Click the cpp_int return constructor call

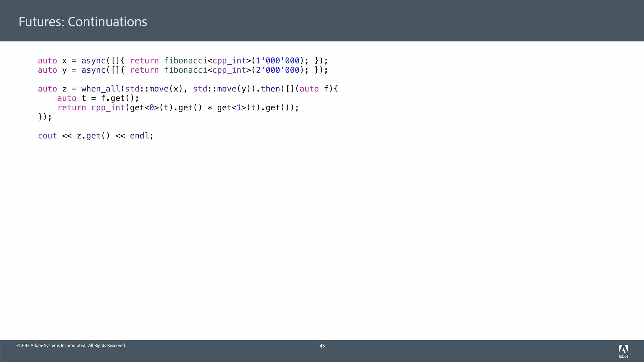pos(108,108)
